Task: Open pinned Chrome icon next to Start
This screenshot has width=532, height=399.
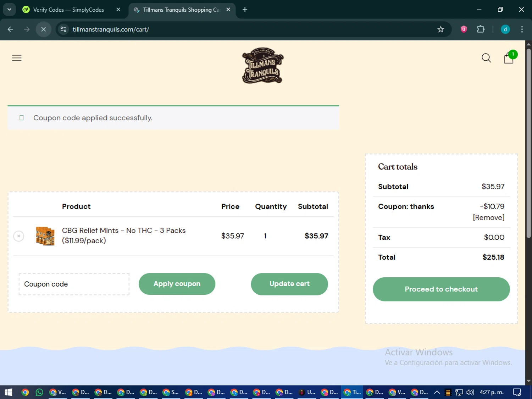Action: point(25,392)
